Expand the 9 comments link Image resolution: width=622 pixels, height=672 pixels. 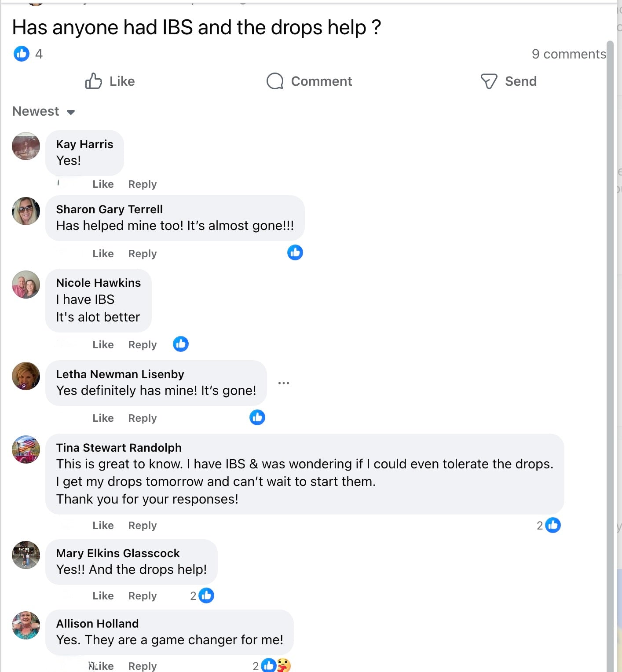(568, 54)
